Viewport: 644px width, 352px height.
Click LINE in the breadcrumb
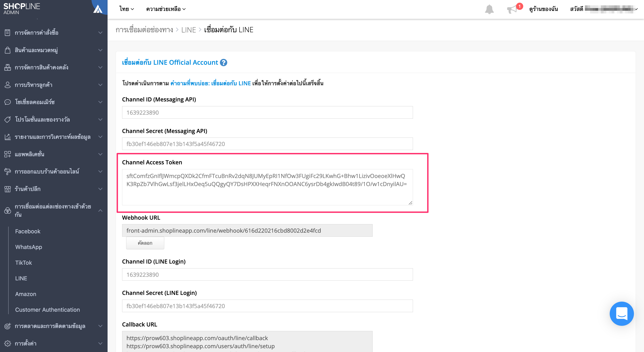[188, 30]
